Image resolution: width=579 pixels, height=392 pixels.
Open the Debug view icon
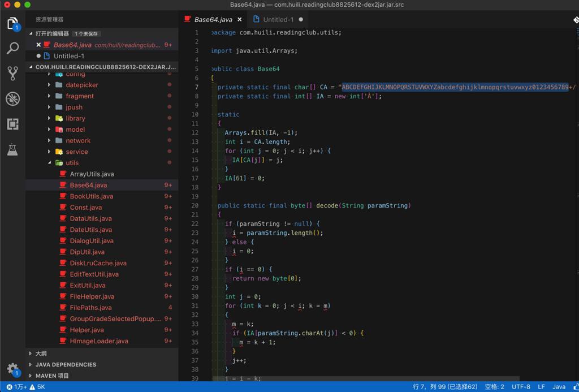(x=12, y=98)
